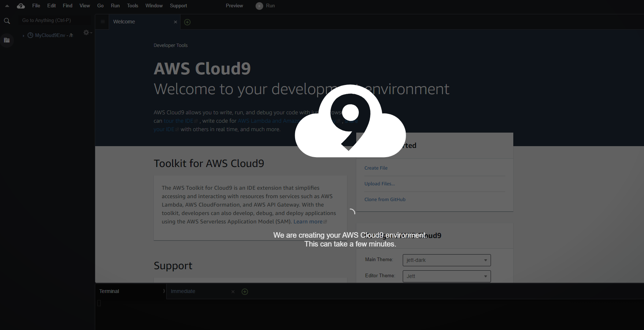The width and height of the screenshot is (644, 330).
Task: Click the Toolkit for AWS Cloud9 heading
Action: (209, 163)
